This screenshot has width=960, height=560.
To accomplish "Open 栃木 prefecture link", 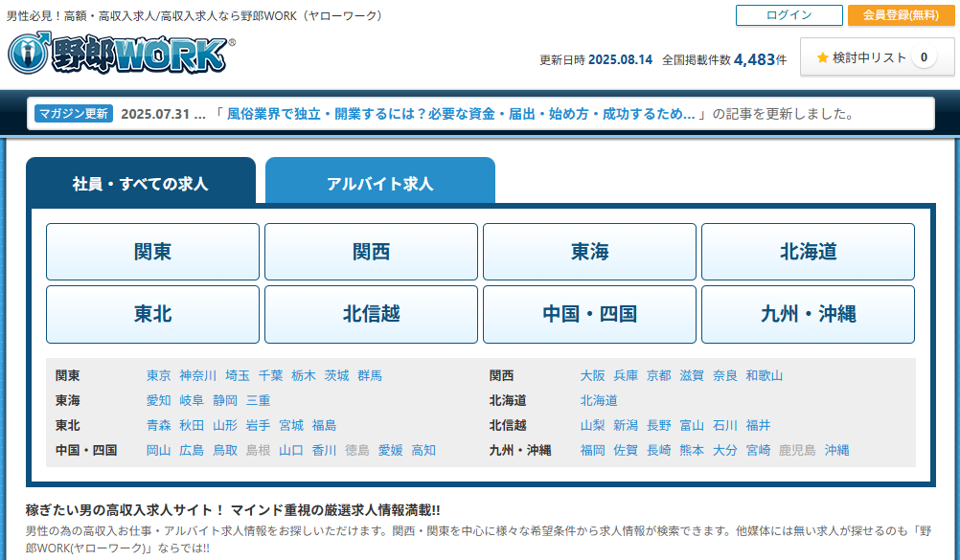I will 304,376.
